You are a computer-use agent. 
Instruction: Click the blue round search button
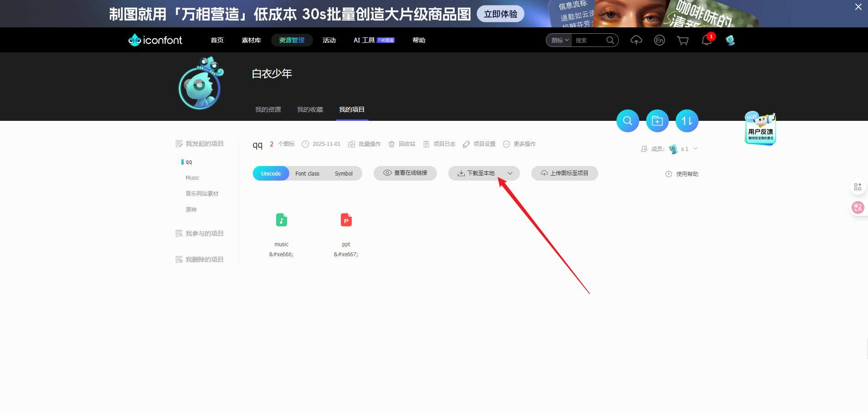click(x=627, y=121)
